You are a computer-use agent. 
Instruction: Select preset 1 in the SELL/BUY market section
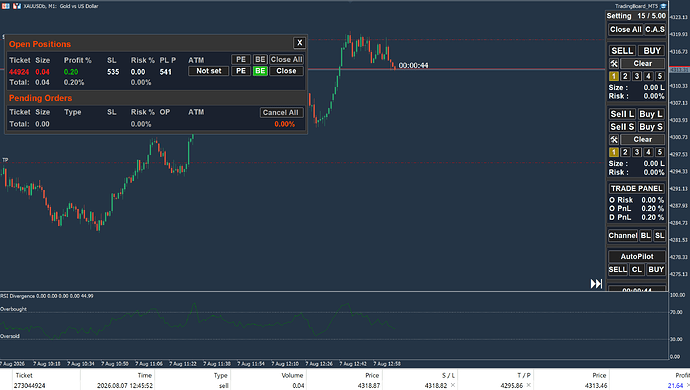click(613, 76)
